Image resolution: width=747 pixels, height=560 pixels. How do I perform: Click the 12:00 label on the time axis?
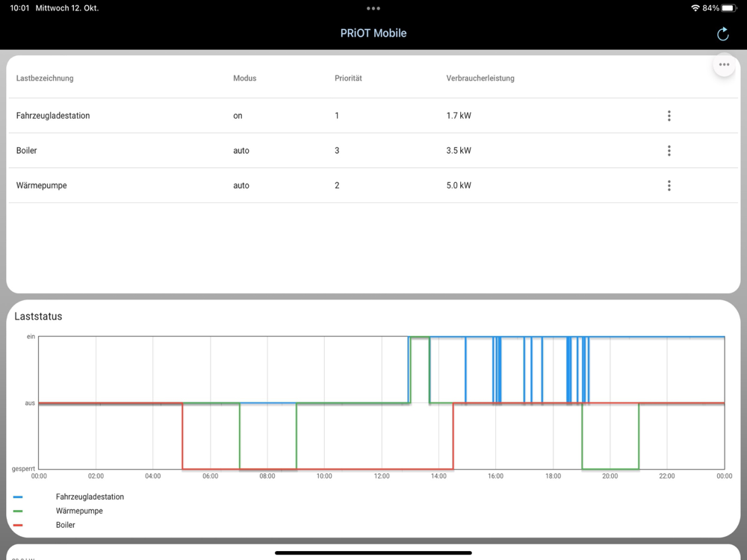[x=382, y=476]
